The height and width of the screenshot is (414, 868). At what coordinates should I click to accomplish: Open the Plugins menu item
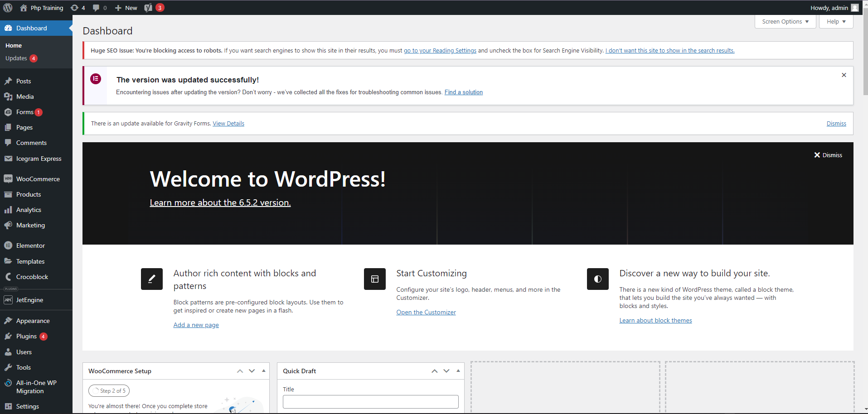[x=26, y=336]
